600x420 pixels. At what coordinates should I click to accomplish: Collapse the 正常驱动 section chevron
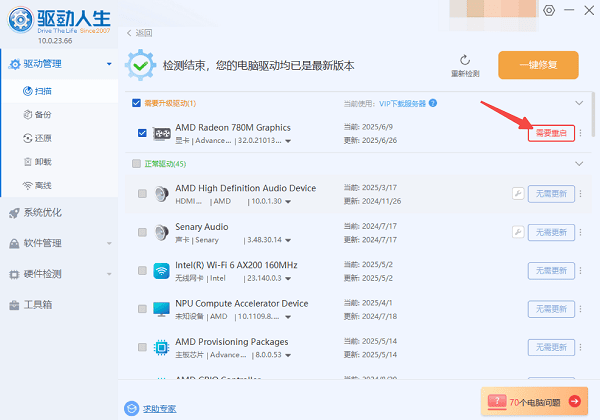pos(579,164)
